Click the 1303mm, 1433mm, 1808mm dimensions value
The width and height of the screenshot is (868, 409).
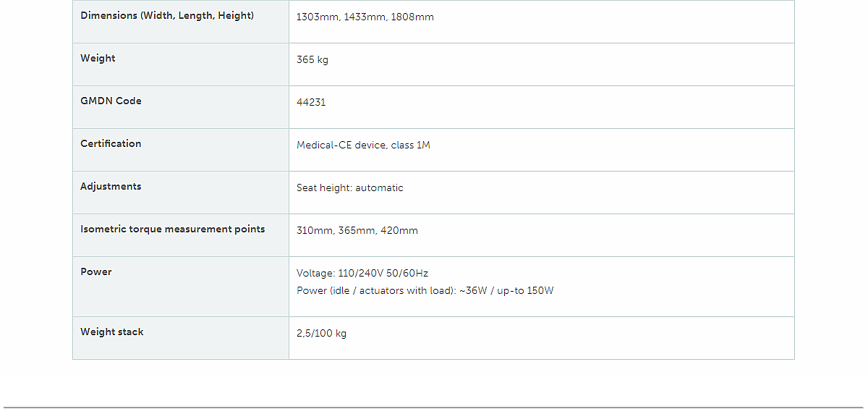pyautogui.click(x=365, y=17)
